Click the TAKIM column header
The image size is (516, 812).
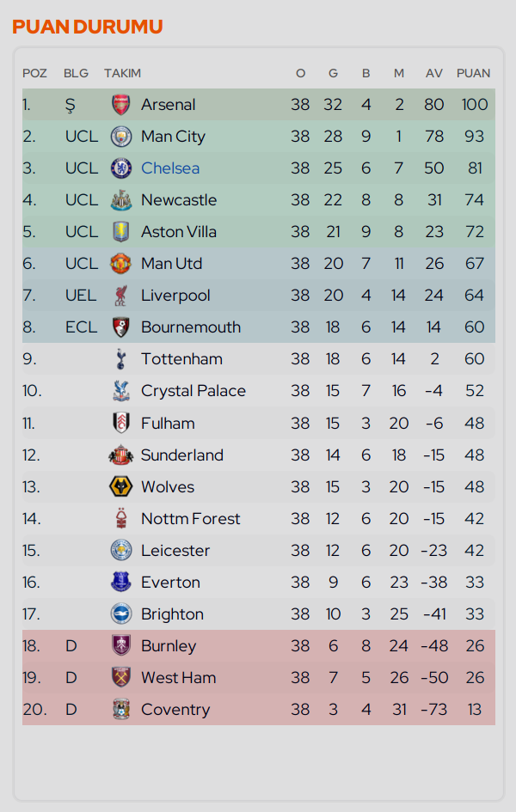pos(122,74)
